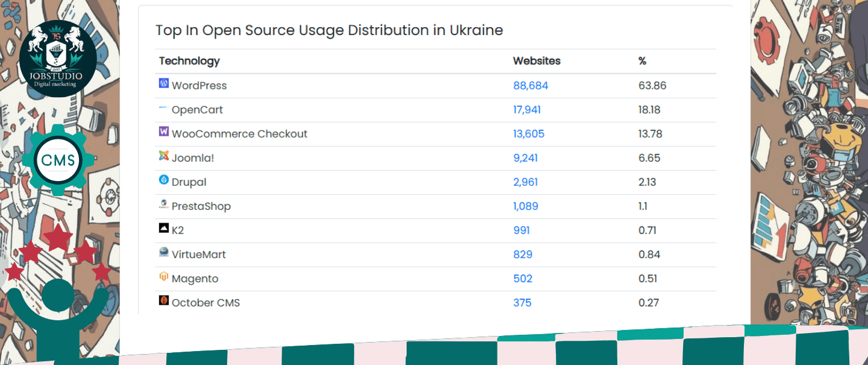The height and width of the screenshot is (365, 868).
Task: Click the PrestaShop logo icon
Action: 163,204
